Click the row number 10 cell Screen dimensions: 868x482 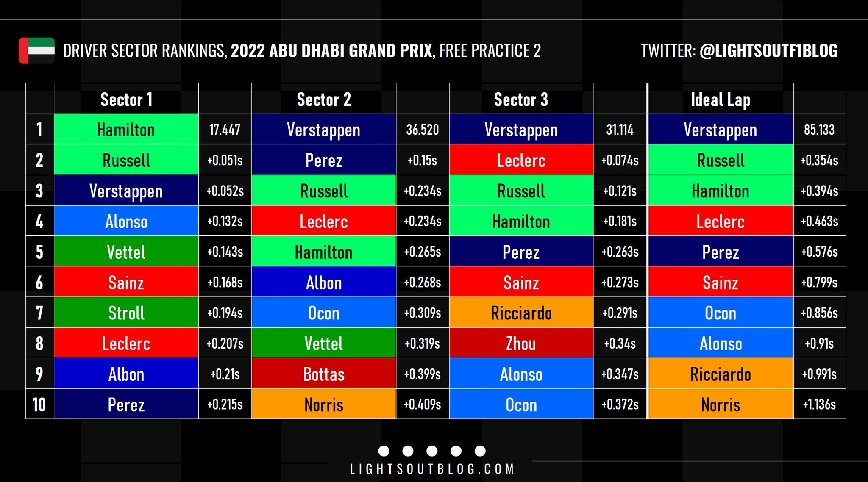(39, 404)
